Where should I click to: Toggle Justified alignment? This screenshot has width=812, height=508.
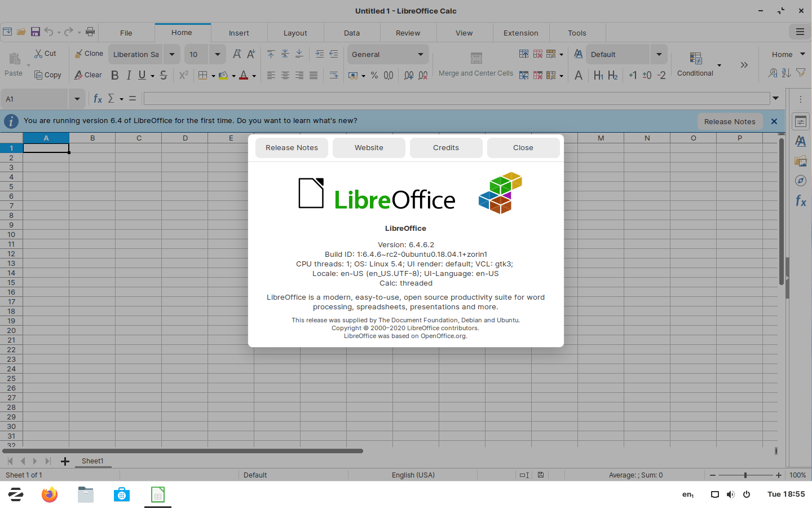tap(314, 75)
